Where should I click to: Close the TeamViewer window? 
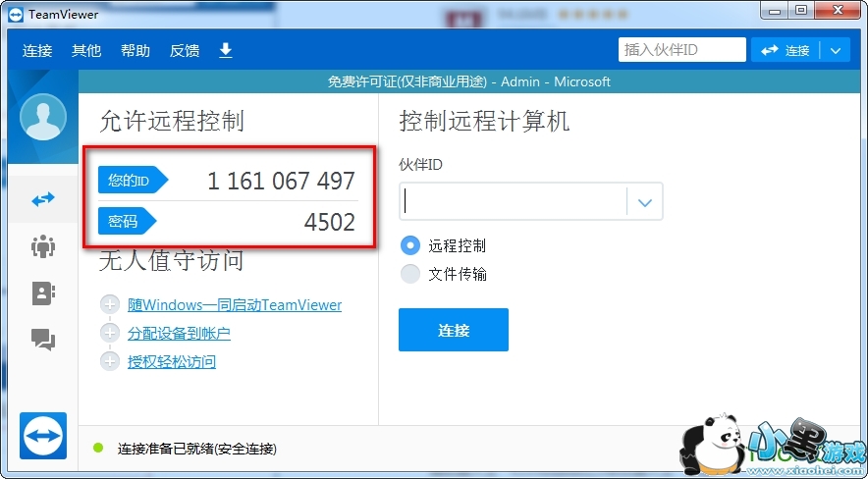[839, 11]
